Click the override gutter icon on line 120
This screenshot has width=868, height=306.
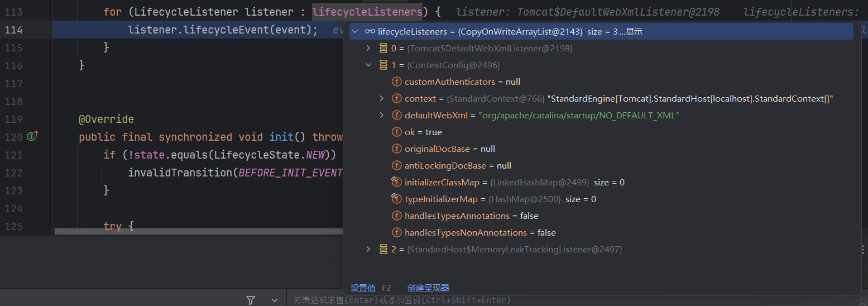(x=32, y=136)
